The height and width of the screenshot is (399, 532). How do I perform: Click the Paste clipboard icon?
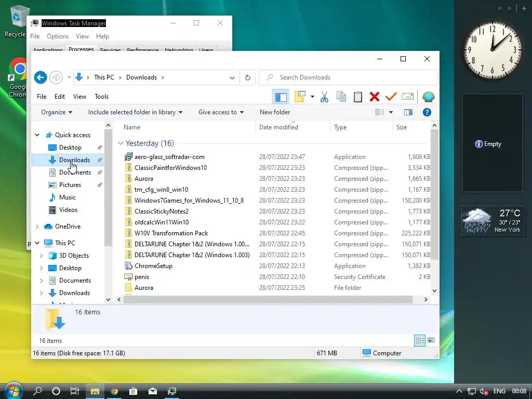click(357, 97)
